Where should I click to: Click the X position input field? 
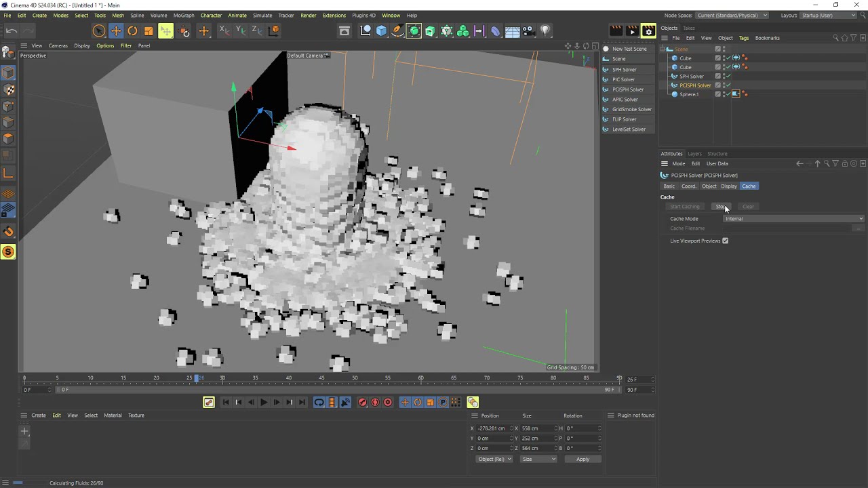click(x=493, y=428)
